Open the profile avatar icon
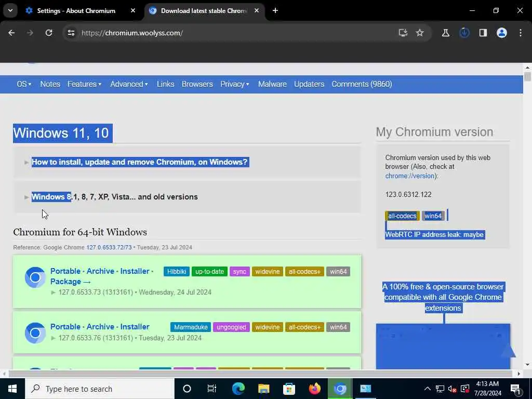Screen dimensions: 532x399 click(501, 33)
